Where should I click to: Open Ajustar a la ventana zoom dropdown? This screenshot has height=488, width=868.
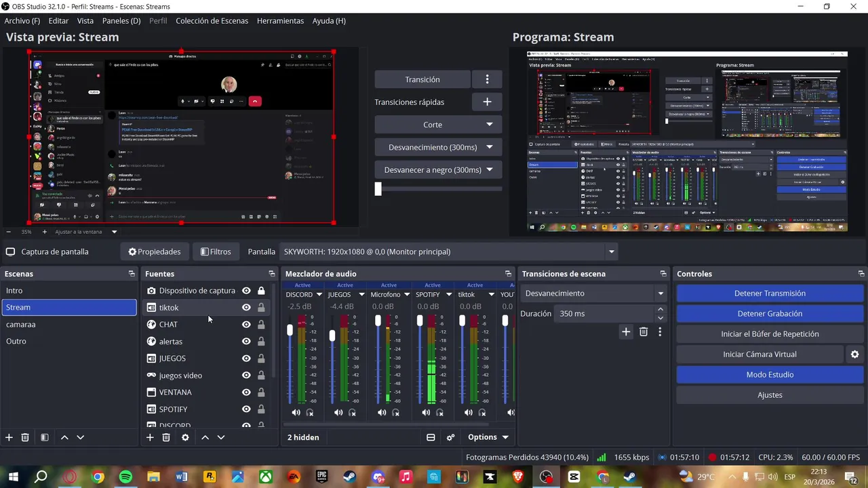point(114,232)
